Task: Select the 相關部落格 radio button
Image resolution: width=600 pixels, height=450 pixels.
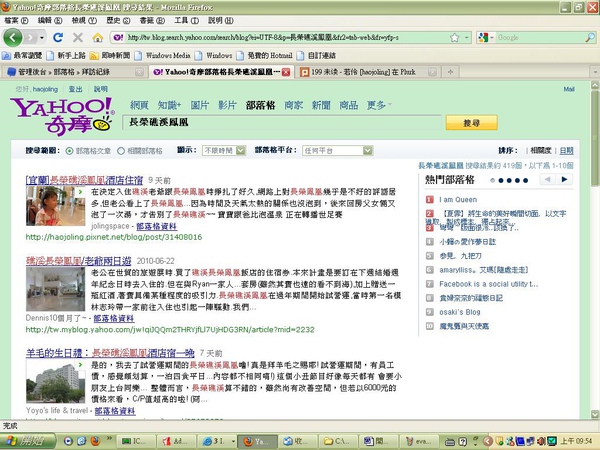Action: [x=121, y=151]
